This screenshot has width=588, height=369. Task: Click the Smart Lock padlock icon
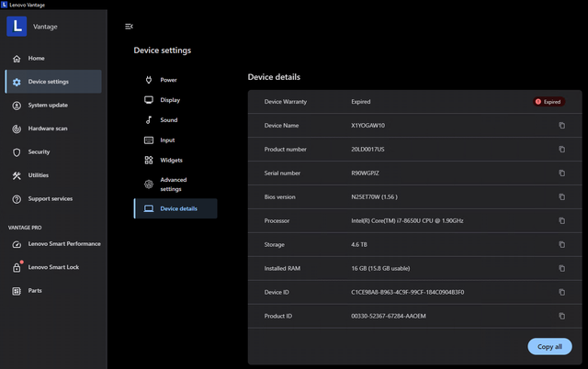pos(17,267)
